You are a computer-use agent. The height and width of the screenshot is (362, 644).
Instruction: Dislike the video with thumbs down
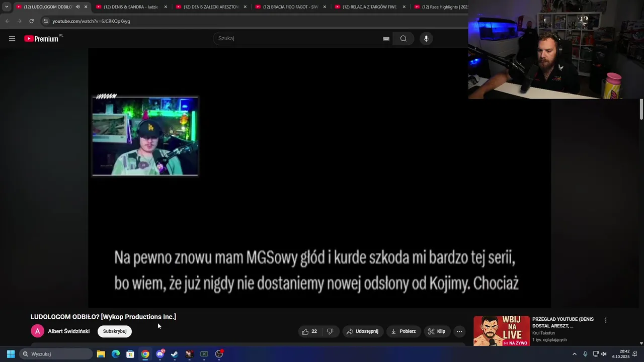(x=331, y=331)
